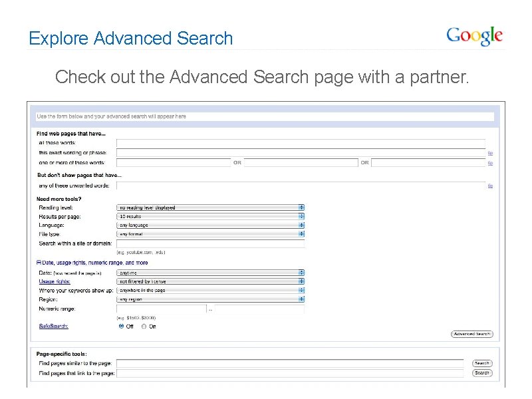Screen dimensions: 532x399
Task: Click Search button for pages that link
Action: pos(482,373)
